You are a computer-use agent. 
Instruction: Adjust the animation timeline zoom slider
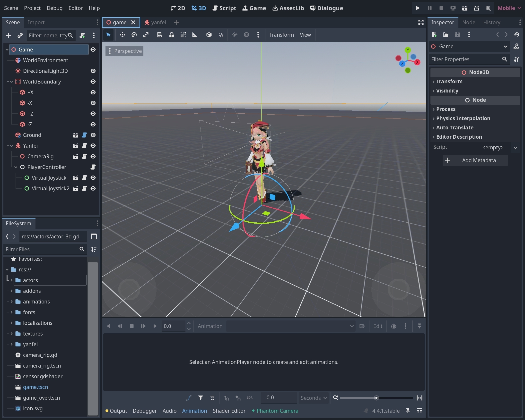pos(376,398)
